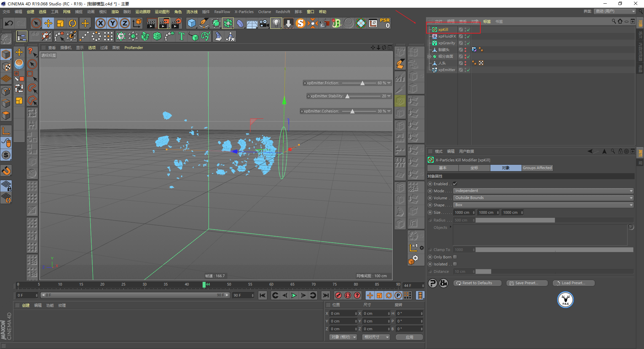
Task: Click the orange S plugin icon
Action: [x=301, y=23]
